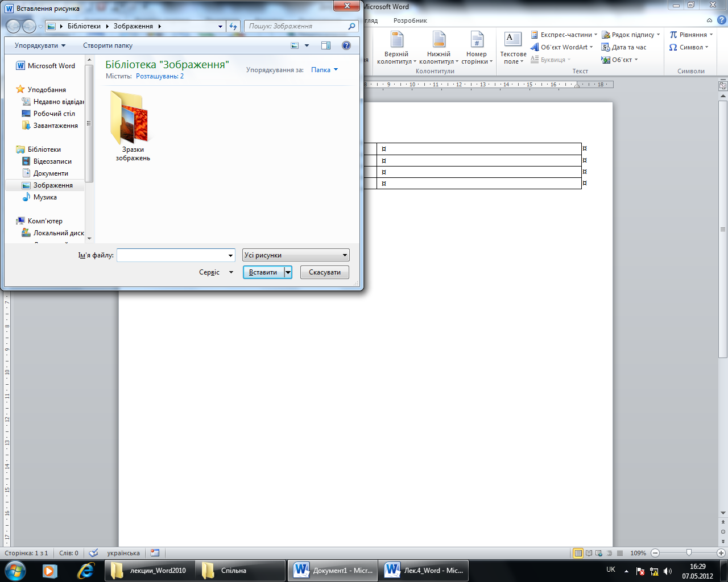Viewport: 728px width, 582px height.
Task: Click the spell check status icon
Action: tap(93, 553)
